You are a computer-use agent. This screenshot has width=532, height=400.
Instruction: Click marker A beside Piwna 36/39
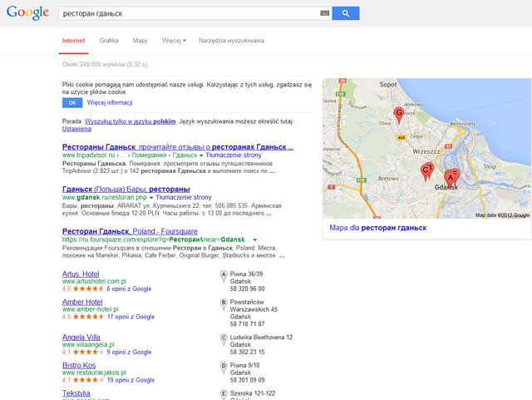pos(224,276)
